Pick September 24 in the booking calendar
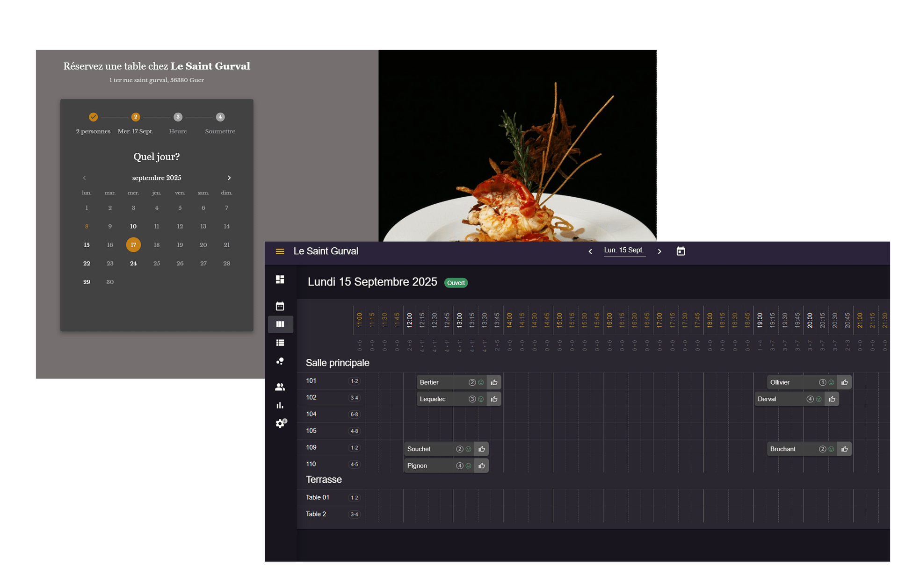Image resolution: width=898 pixels, height=588 pixels. tap(133, 264)
